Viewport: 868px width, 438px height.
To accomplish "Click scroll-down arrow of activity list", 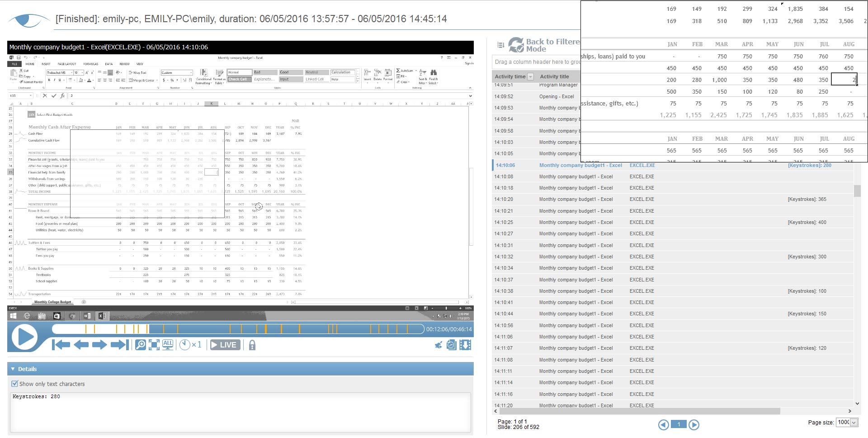I will [x=857, y=403].
